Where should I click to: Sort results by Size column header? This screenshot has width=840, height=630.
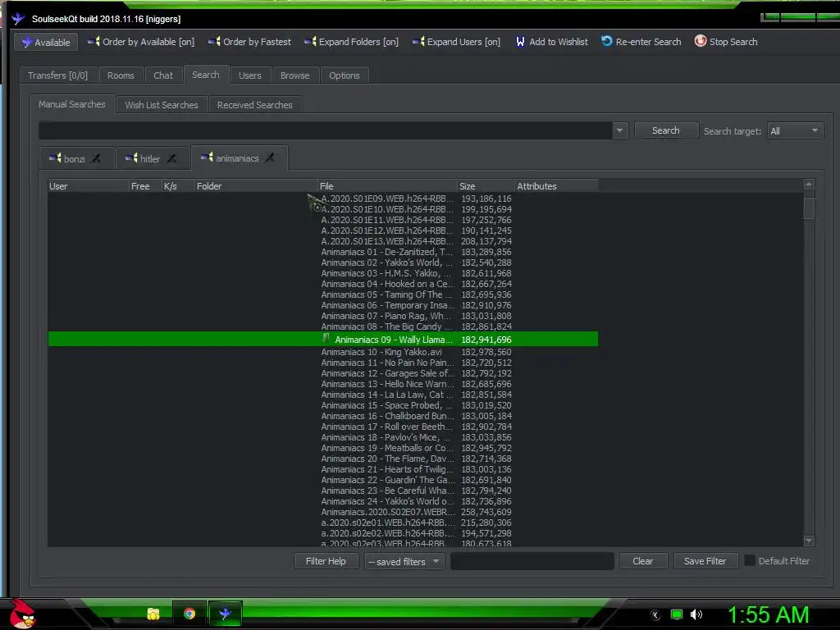[x=486, y=186]
